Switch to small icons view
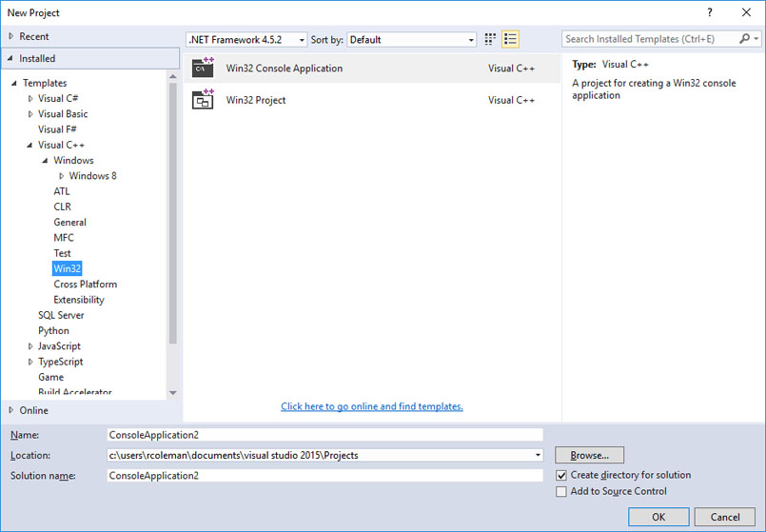 (x=490, y=39)
